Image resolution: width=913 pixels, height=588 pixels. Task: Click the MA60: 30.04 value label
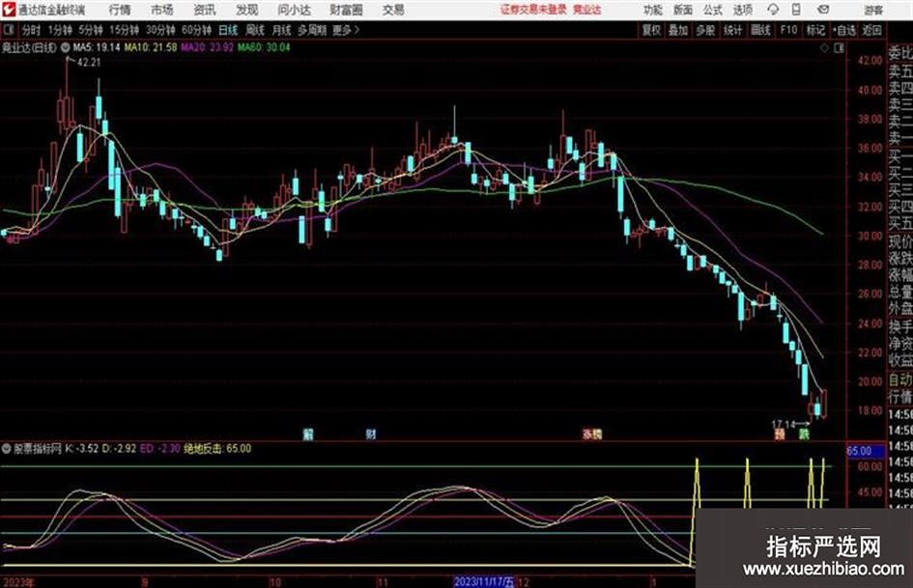click(263, 47)
